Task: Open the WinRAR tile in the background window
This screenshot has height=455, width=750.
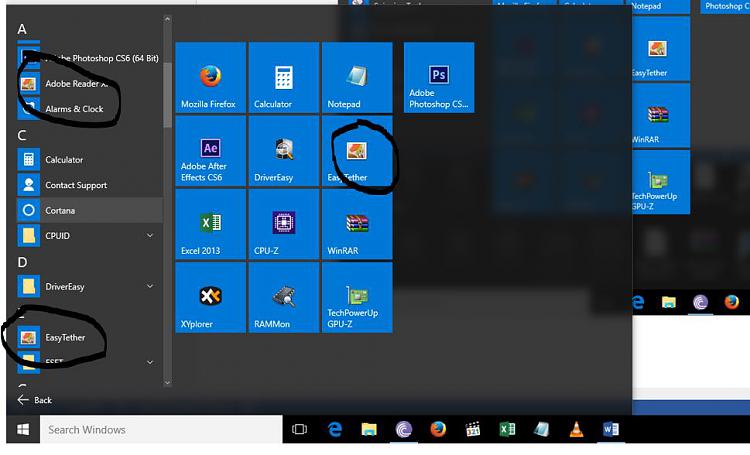Action: (x=660, y=115)
